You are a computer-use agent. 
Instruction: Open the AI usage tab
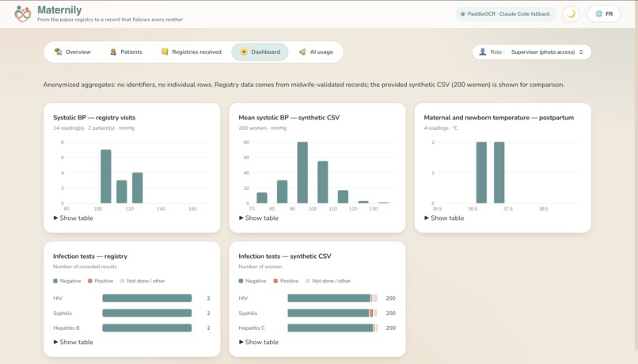point(316,52)
